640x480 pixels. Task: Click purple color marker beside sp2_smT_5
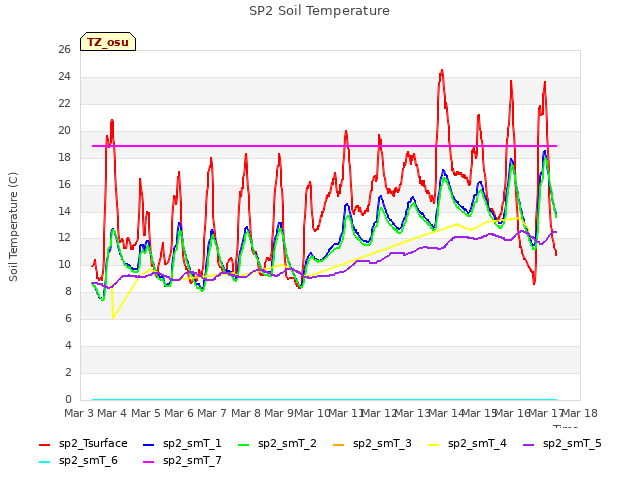click(x=529, y=444)
